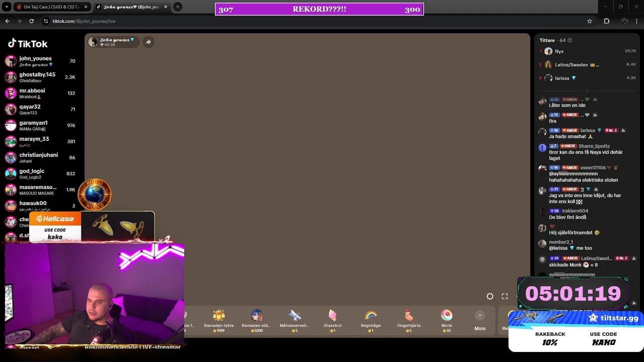
Task: Open garamyan1 live channel
Action: click(x=40, y=126)
